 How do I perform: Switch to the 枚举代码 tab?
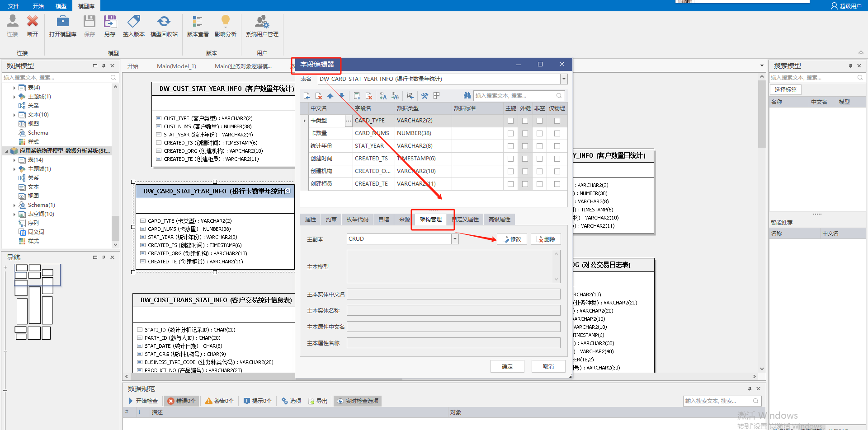(x=358, y=220)
